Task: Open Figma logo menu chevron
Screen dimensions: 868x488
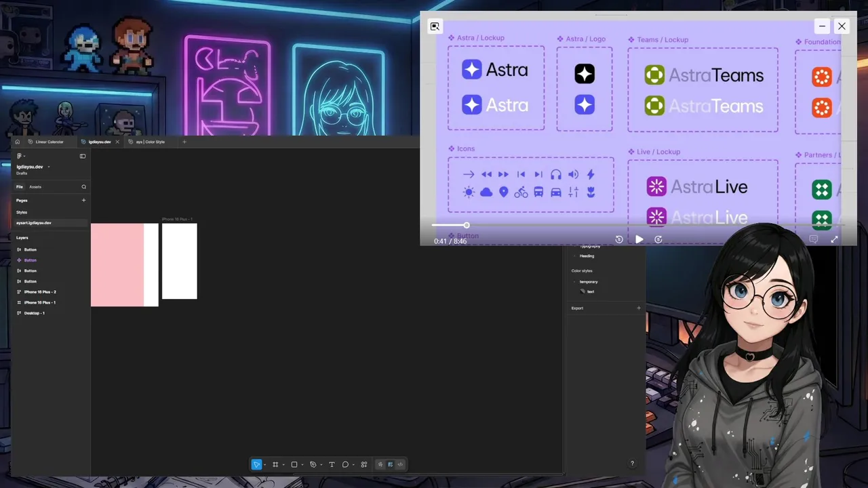Action: (x=24, y=157)
